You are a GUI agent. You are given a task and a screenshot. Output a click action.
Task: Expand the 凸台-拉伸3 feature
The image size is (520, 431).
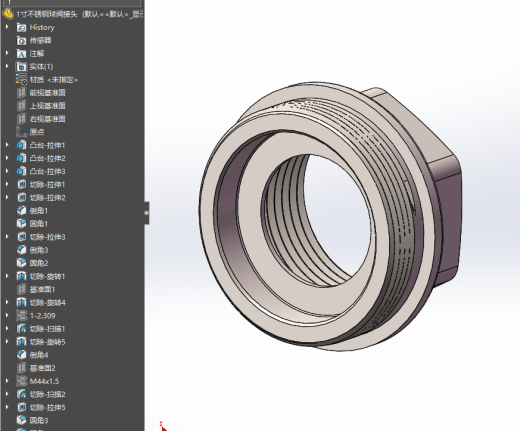click(7, 171)
